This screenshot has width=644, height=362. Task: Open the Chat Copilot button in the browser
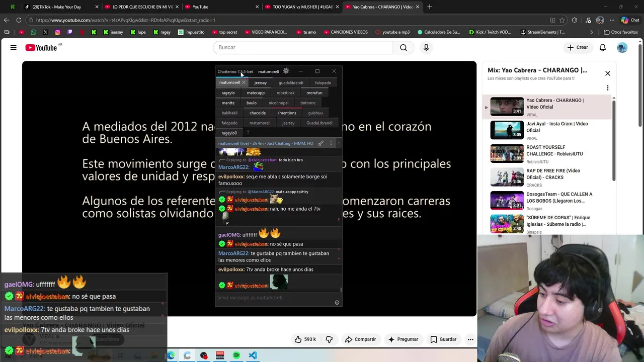pos(630,20)
